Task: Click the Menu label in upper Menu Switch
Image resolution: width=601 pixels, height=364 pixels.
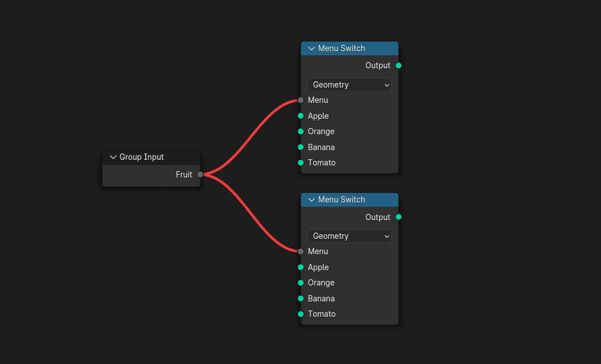Action: (x=318, y=101)
